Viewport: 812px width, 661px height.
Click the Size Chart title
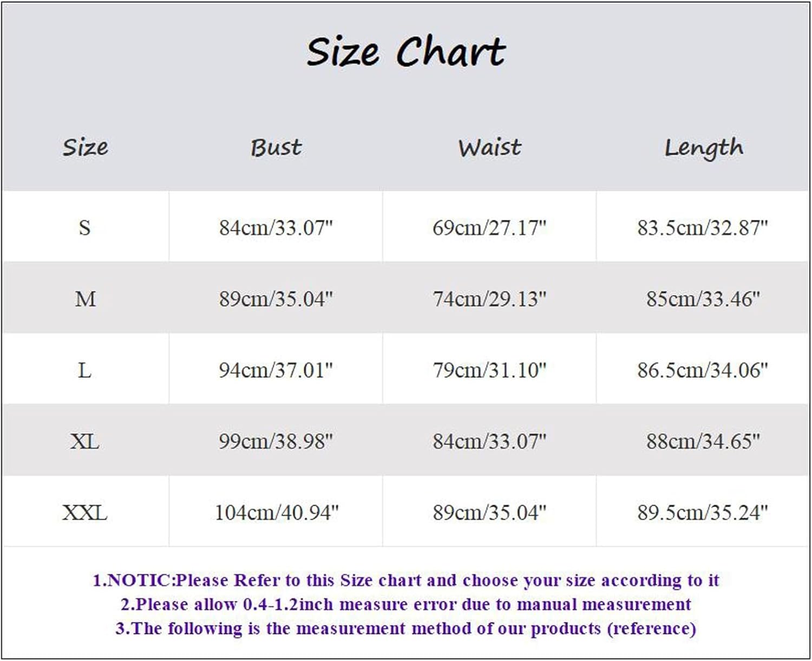(405, 52)
